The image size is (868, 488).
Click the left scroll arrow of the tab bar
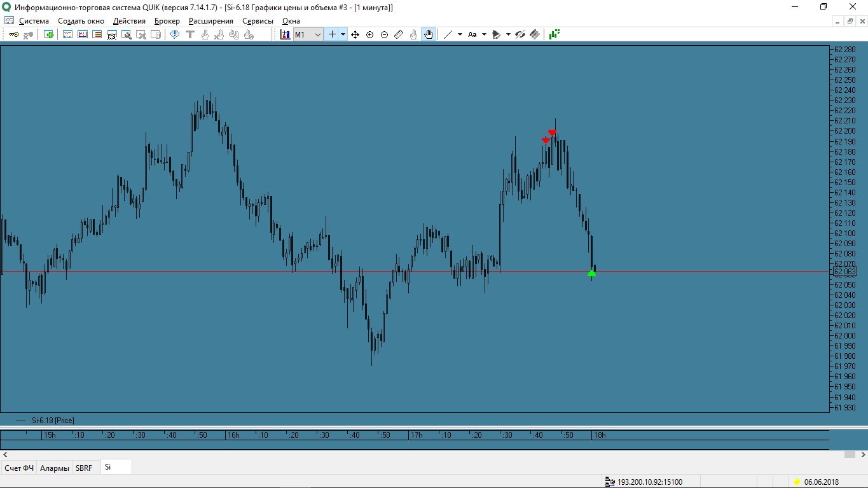(5, 455)
